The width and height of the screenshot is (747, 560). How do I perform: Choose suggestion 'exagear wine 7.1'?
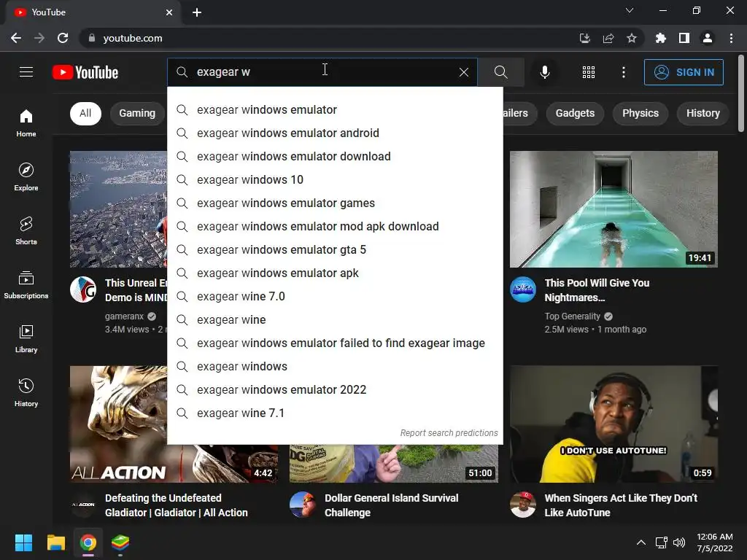tap(335, 413)
